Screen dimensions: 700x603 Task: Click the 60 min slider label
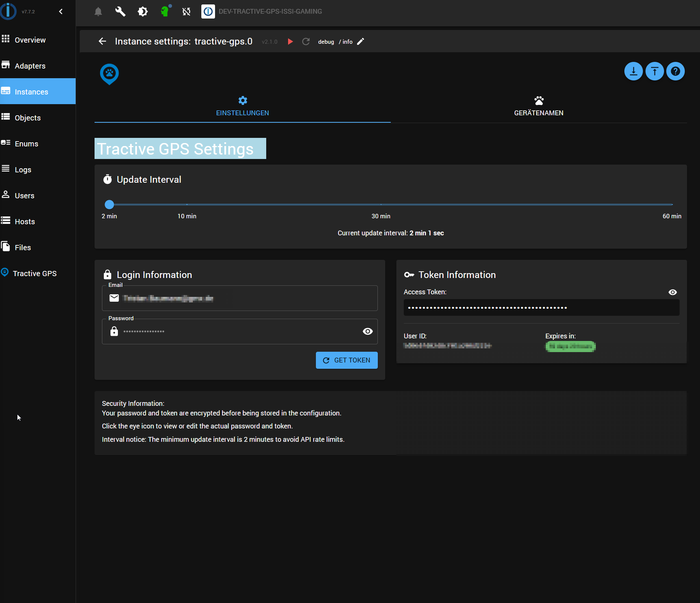coord(672,216)
